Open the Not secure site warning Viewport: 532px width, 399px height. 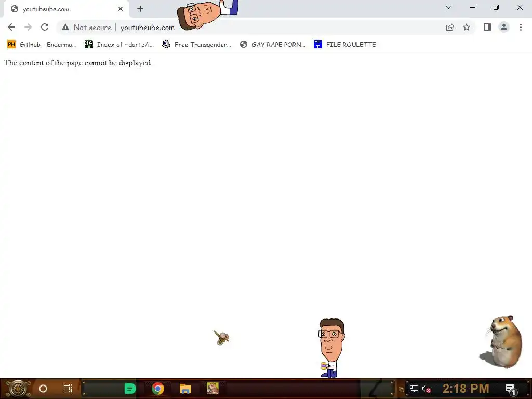[87, 28]
